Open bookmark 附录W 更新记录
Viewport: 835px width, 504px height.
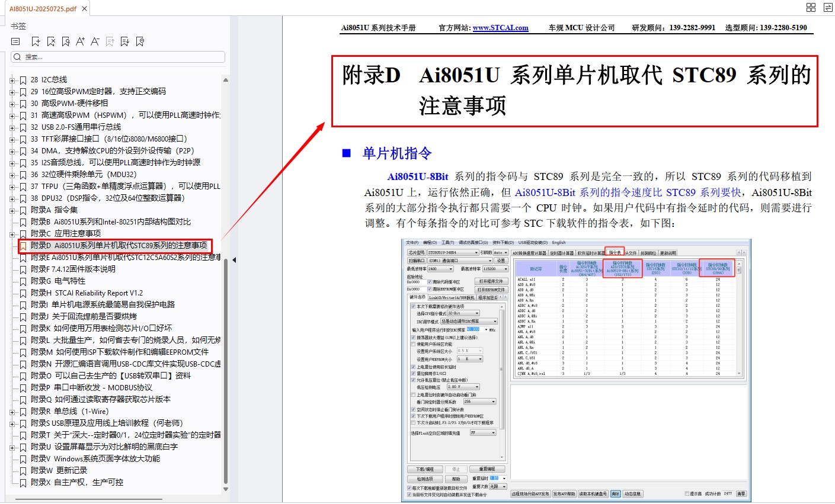click(59, 470)
